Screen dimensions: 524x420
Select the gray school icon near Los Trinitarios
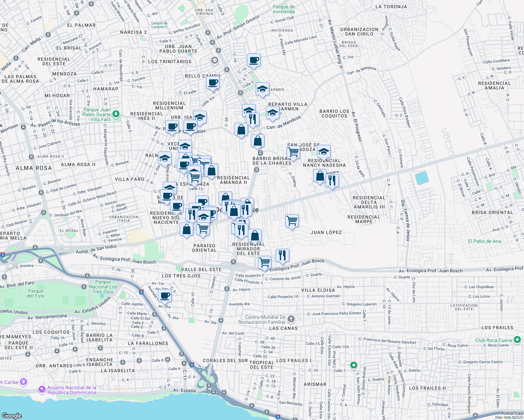click(x=214, y=61)
